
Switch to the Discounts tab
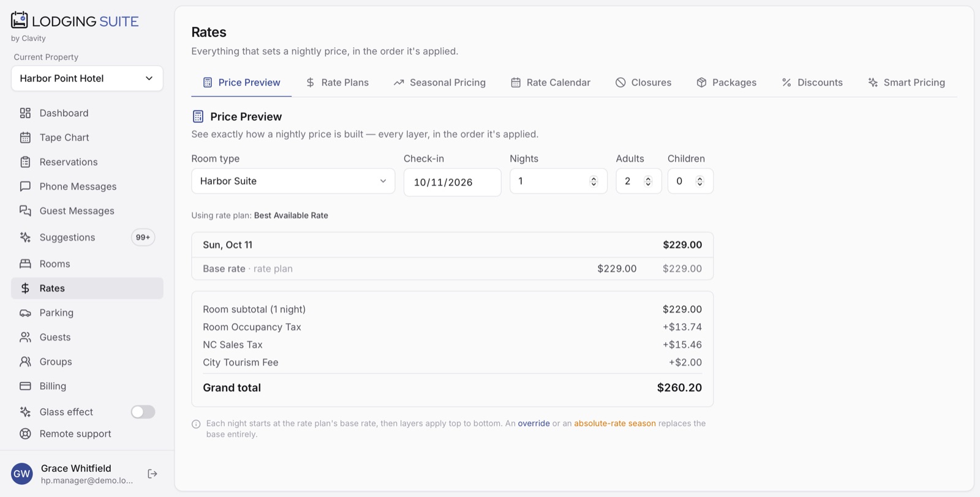[x=812, y=83]
